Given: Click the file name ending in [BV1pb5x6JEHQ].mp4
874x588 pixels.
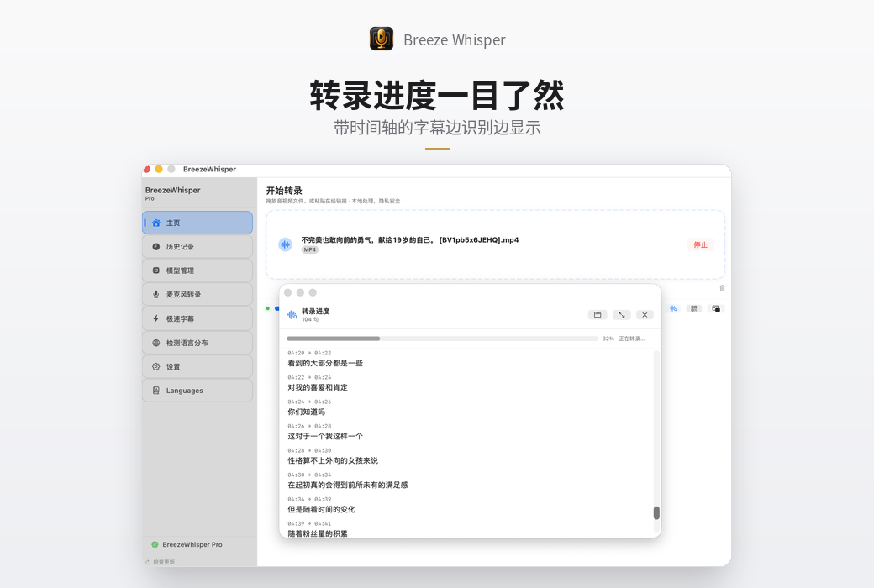Looking at the screenshot, I should tap(410, 239).
